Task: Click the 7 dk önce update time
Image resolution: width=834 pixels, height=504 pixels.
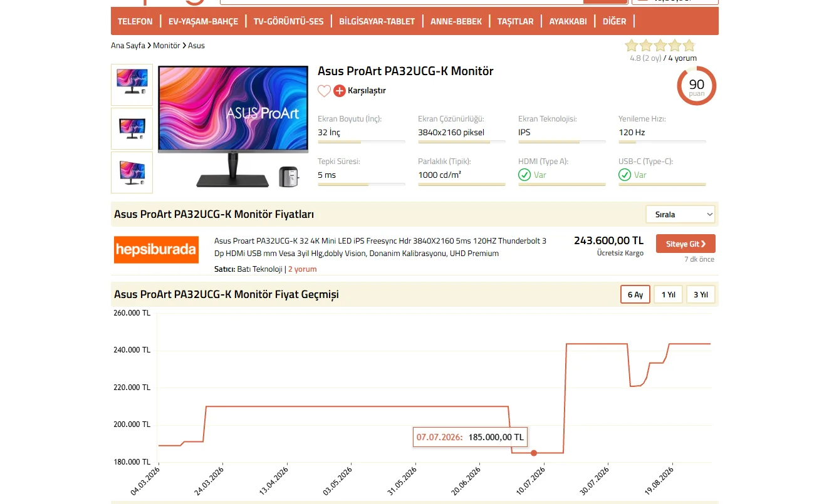Action: [x=699, y=259]
